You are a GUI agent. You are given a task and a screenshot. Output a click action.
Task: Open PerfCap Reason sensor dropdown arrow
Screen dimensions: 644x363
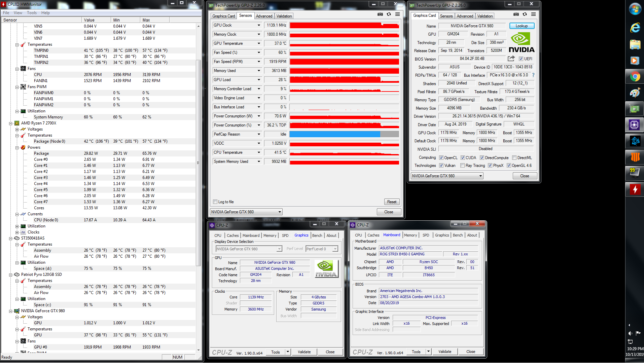[259, 134]
